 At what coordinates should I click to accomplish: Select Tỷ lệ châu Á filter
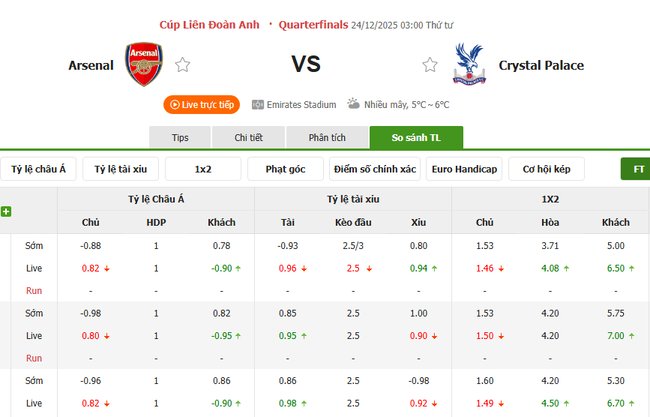point(38,169)
